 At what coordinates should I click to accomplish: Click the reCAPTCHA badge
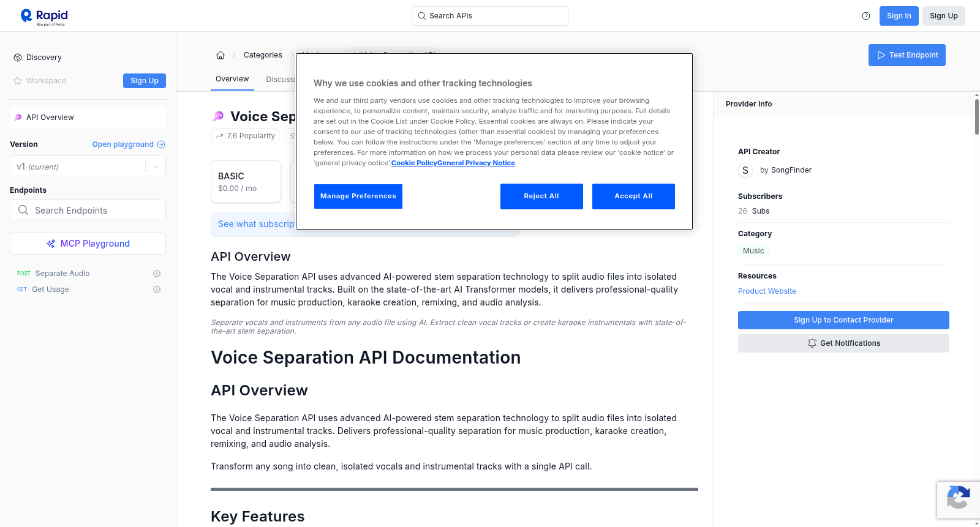(x=958, y=500)
